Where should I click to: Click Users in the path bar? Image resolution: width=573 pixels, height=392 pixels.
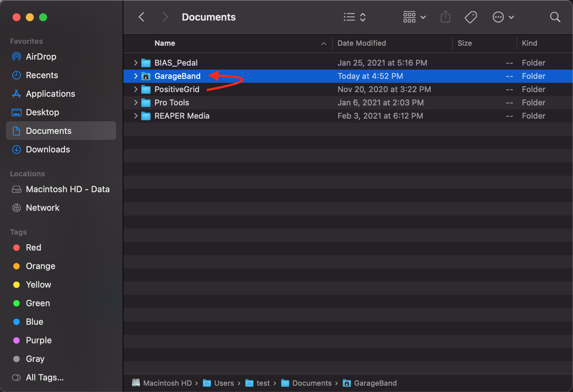coord(224,383)
